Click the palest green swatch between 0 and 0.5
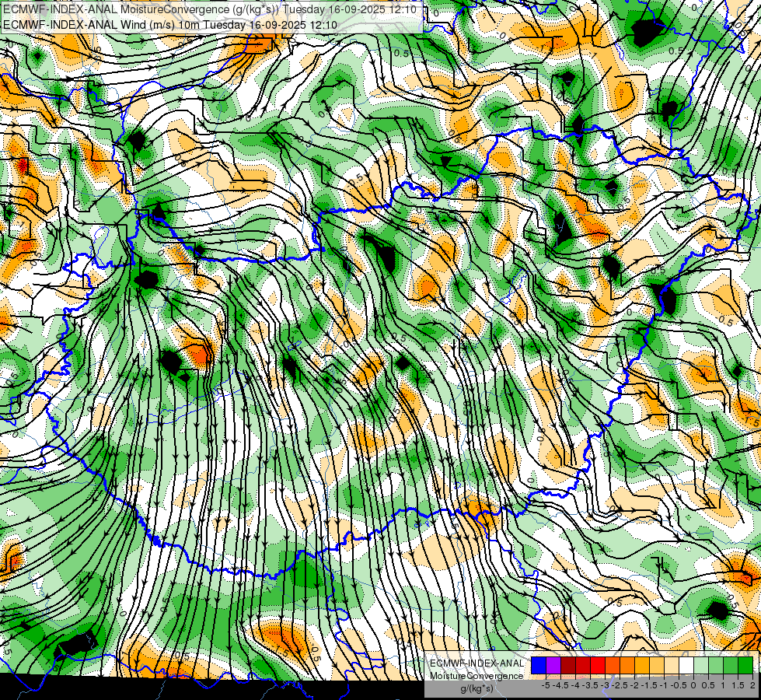761x700 pixels. coord(701,666)
